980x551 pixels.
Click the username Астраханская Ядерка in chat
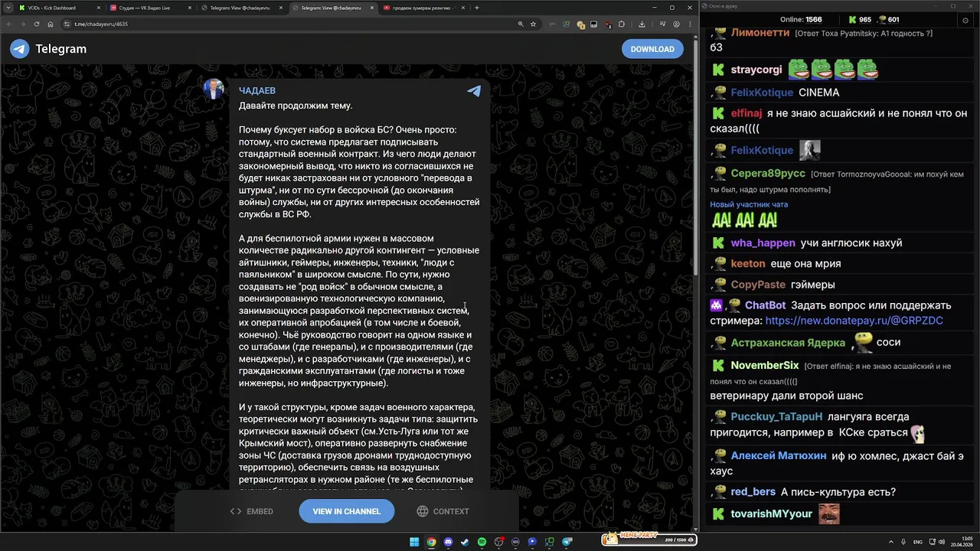(x=788, y=343)
